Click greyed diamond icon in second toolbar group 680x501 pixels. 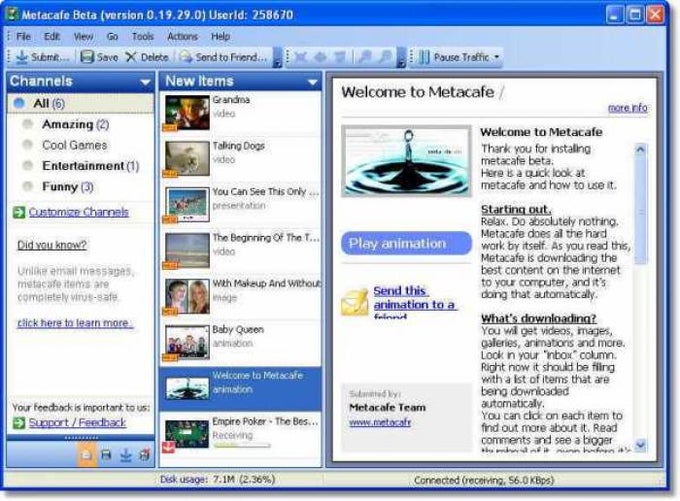point(320,57)
